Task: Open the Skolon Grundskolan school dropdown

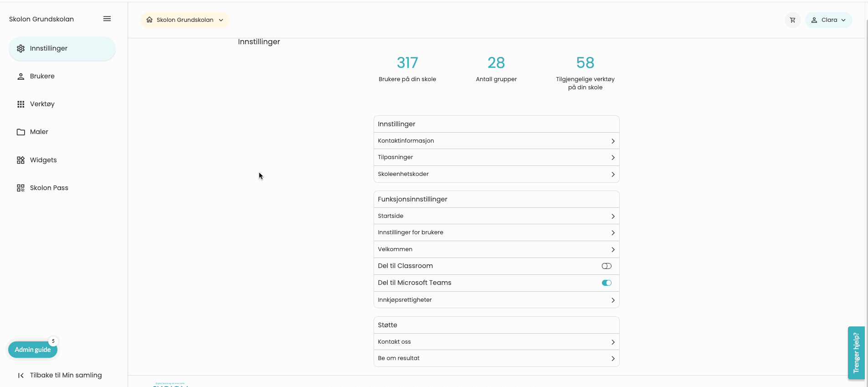Action: pyautogui.click(x=185, y=20)
